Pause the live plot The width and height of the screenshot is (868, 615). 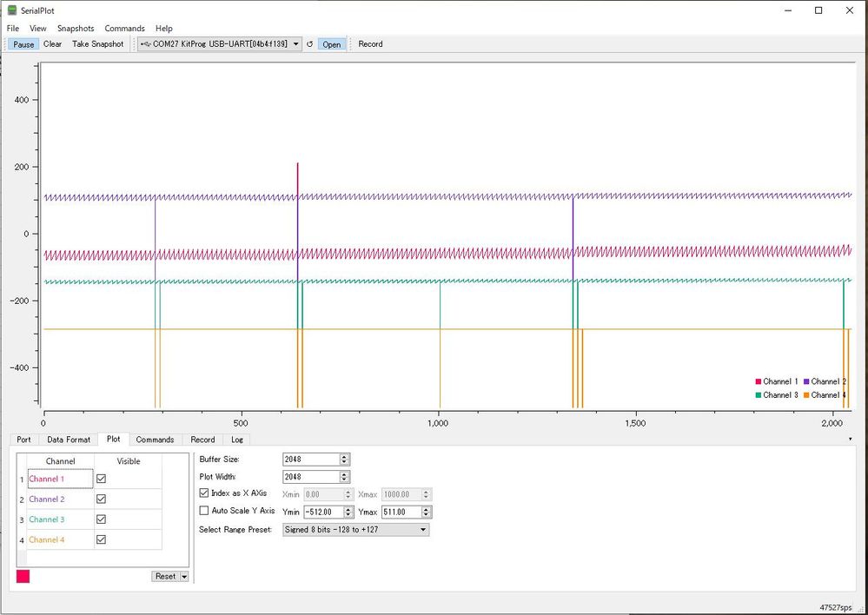[23, 44]
